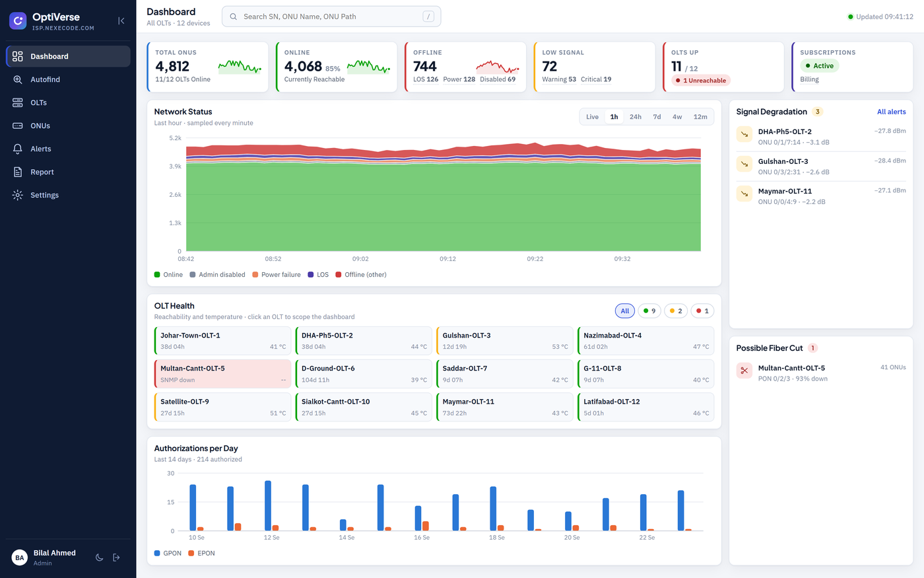Open All alerts link
Image resolution: width=924 pixels, height=578 pixels.
(x=892, y=112)
